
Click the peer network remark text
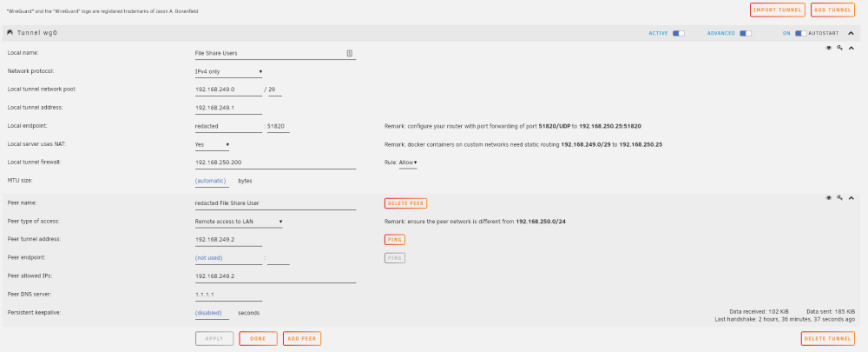point(475,222)
